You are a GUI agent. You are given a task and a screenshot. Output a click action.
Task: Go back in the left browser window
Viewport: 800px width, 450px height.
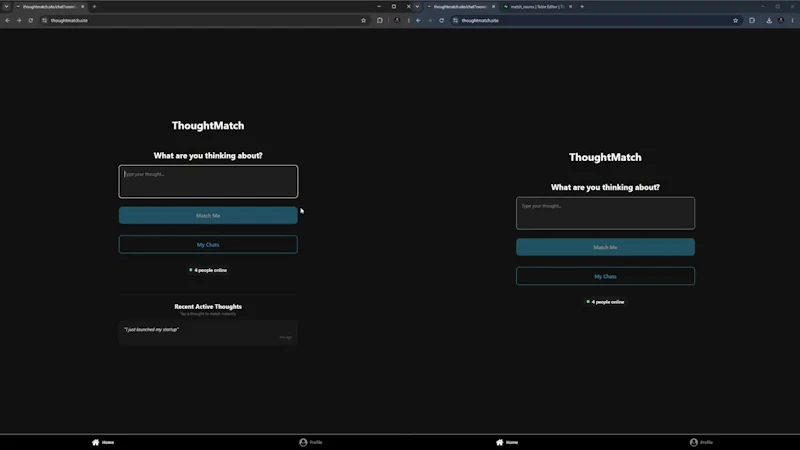coord(7,20)
